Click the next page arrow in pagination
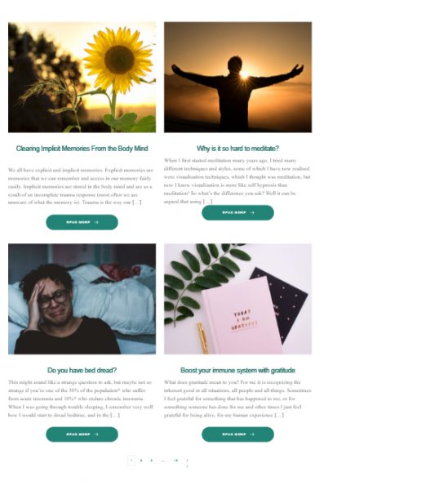The width and height of the screenshot is (448, 490). 187,461
